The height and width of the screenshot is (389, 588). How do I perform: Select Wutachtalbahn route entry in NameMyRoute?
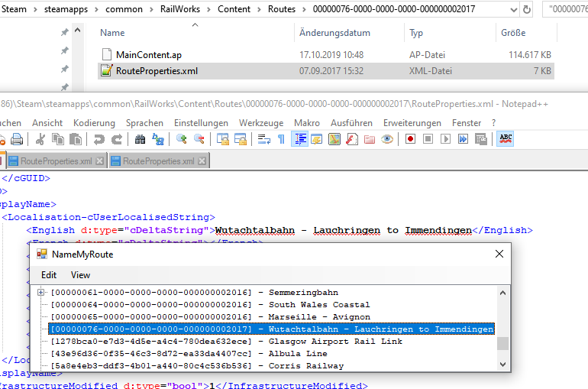pyautogui.click(x=272, y=329)
